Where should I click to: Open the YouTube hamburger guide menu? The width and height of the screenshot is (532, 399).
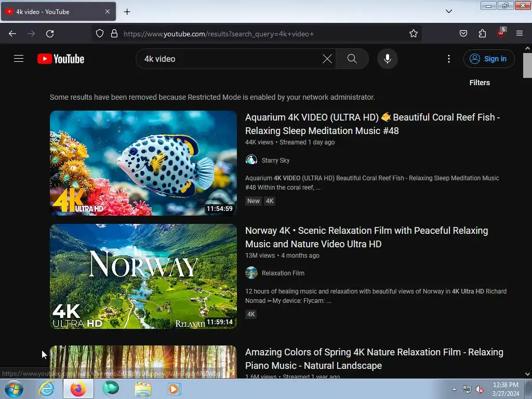19,59
